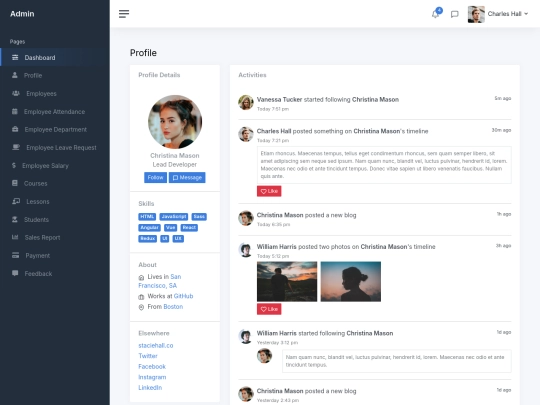This screenshot has height=405, width=540.
Task: Click the Payment card icon
Action: coord(15,255)
